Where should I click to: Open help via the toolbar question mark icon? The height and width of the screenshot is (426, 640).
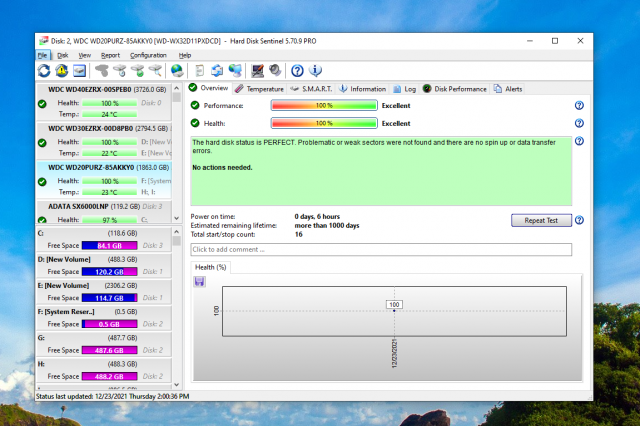coord(297,71)
